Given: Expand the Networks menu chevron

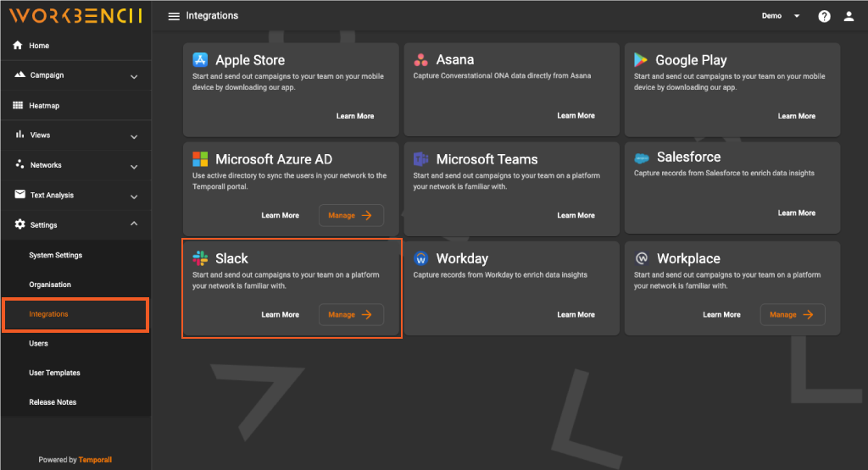Looking at the screenshot, I should [x=134, y=167].
